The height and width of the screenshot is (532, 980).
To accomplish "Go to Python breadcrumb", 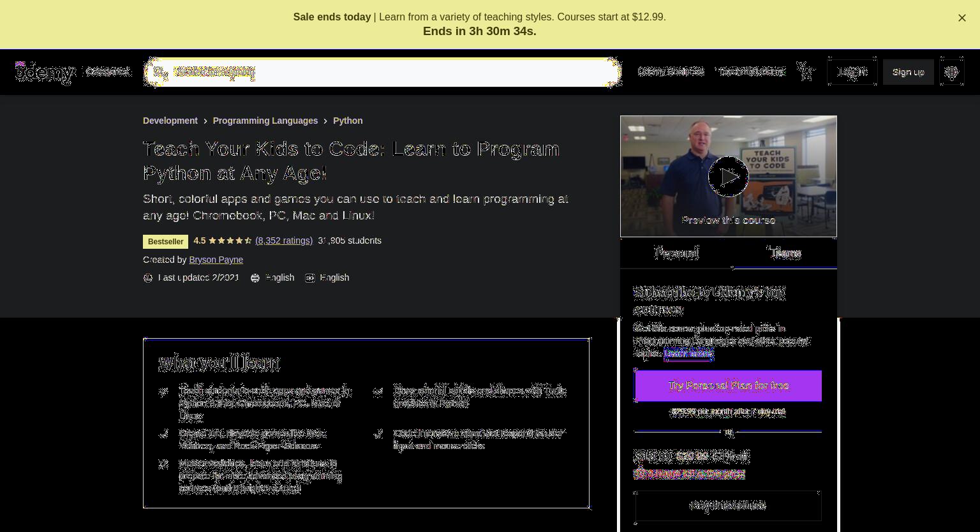I will point(348,121).
